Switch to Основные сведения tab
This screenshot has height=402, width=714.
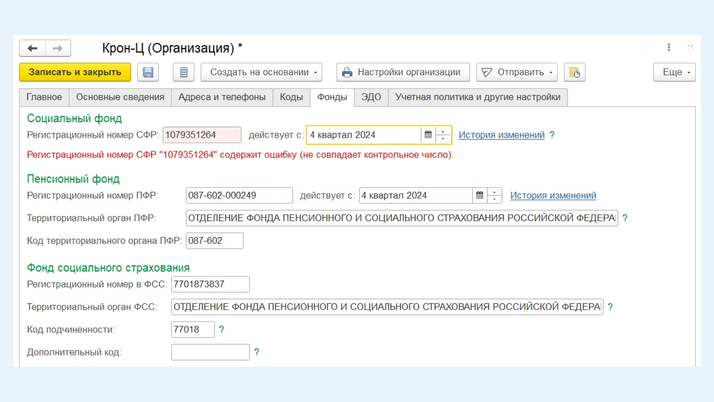coord(120,97)
